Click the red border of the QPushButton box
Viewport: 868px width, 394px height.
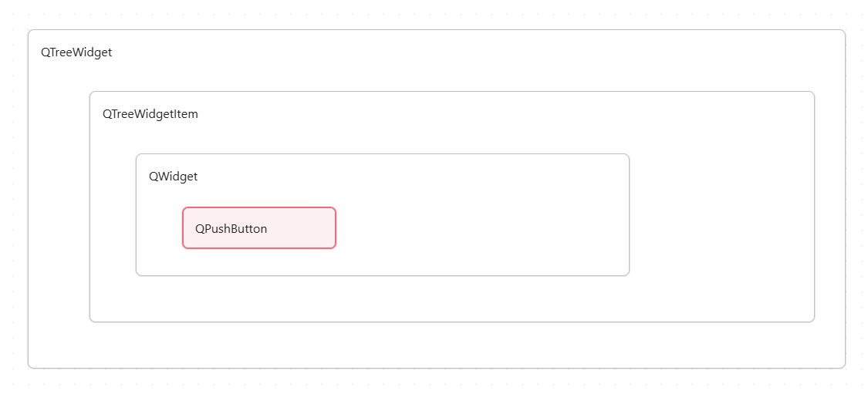click(x=259, y=207)
